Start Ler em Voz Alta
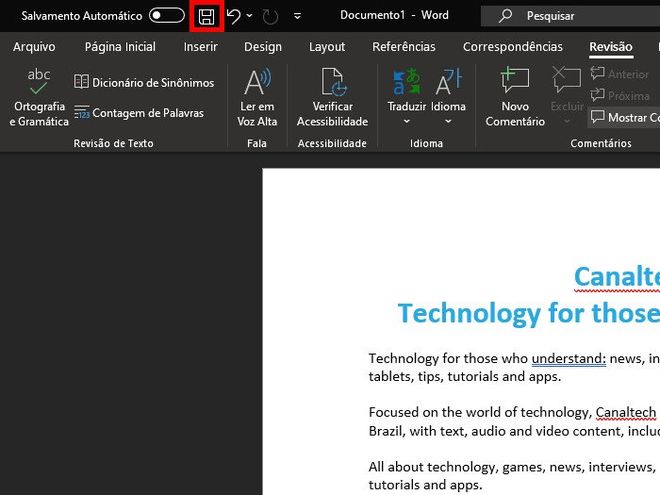 (257, 98)
